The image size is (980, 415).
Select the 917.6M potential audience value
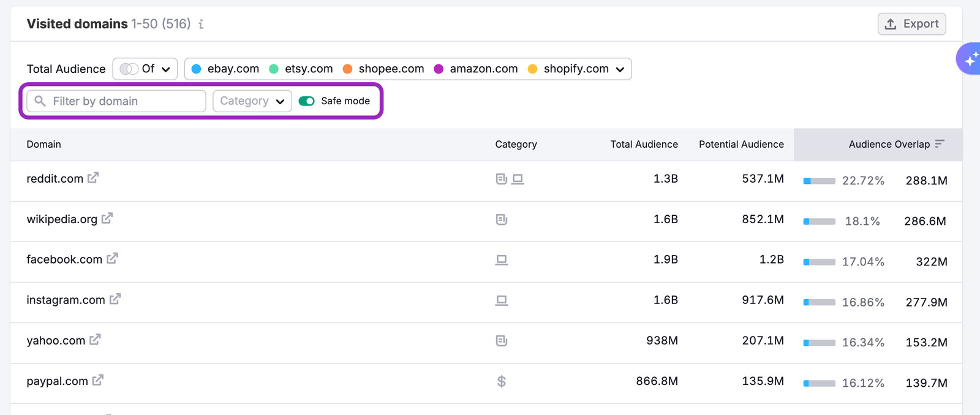tap(763, 300)
